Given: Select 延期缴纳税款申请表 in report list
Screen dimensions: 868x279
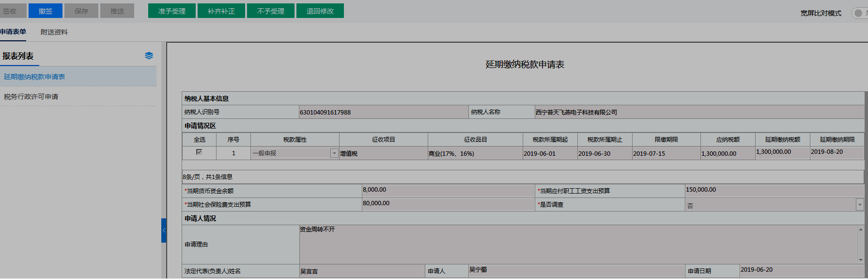Looking at the screenshot, I should [x=78, y=77].
